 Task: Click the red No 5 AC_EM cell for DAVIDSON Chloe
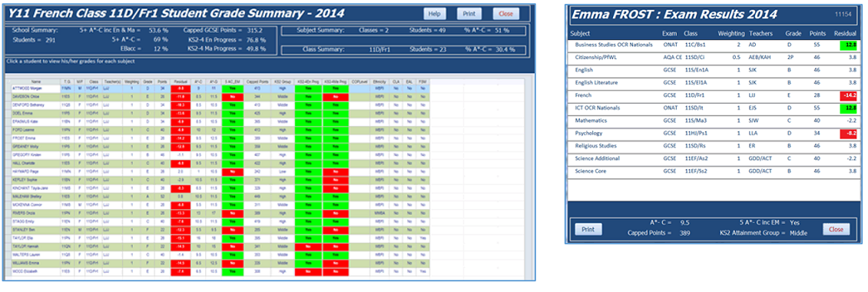pos(233,97)
